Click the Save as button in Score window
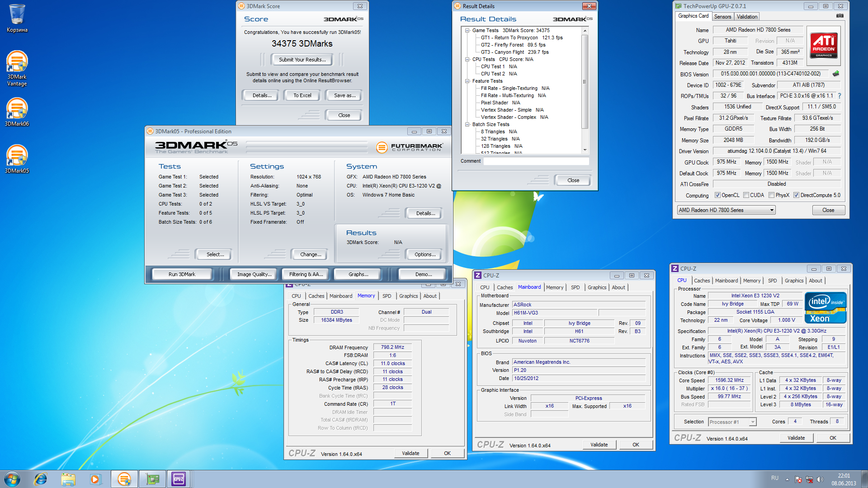 [x=344, y=95]
